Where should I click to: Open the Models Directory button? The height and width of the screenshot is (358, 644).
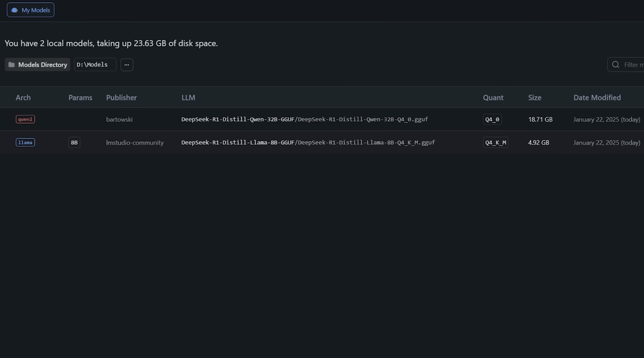(x=38, y=64)
